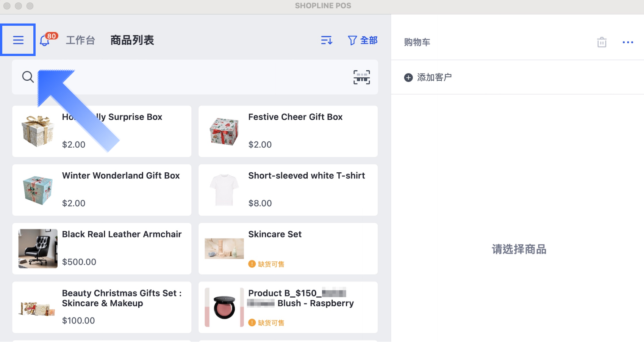
Task: Click the $100.00 gifts set price
Action: coord(78,320)
